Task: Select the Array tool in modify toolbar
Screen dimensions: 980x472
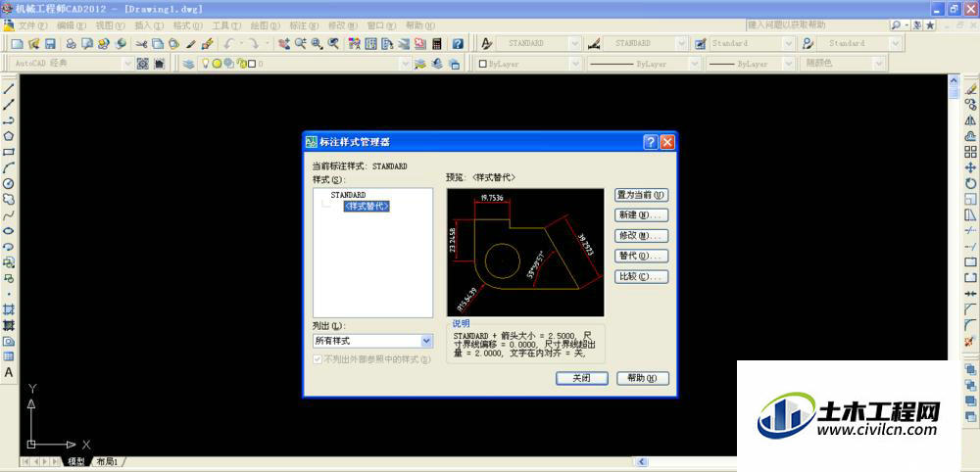Action: [970, 152]
